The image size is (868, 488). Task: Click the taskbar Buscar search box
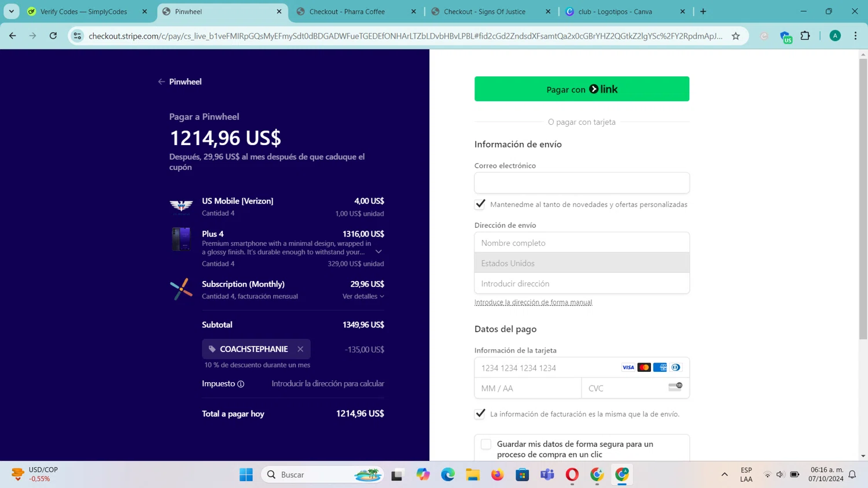pos(322,475)
